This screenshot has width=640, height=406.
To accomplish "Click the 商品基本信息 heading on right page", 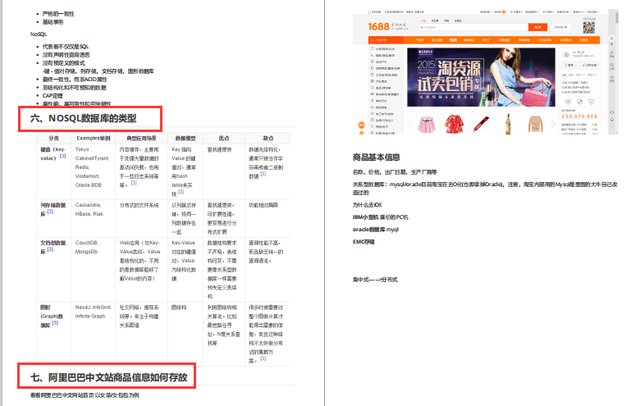I will pyautogui.click(x=376, y=157).
